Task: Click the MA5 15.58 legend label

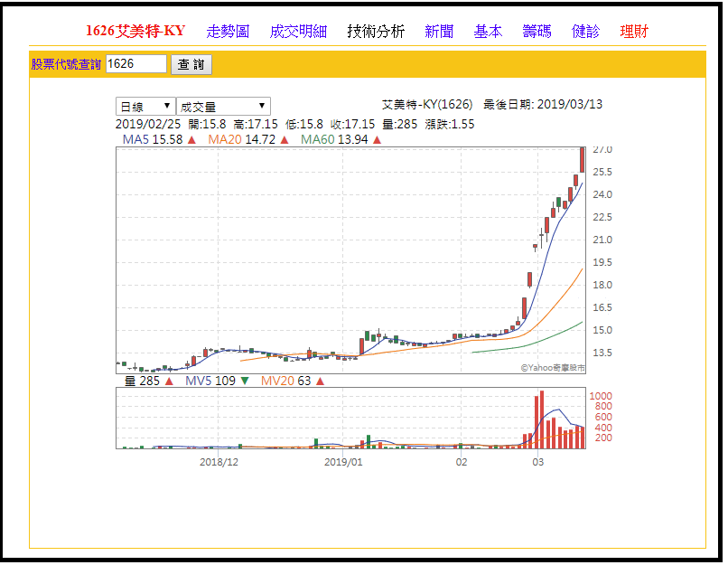Action: click(x=153, y=139)
